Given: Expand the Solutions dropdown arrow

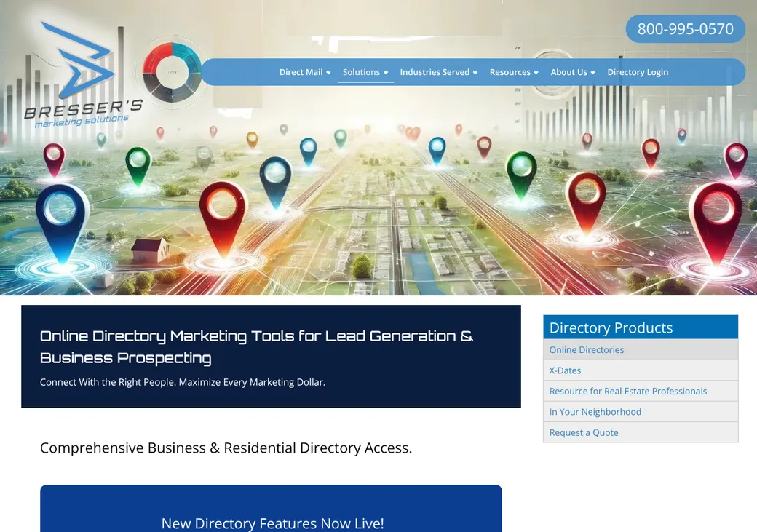Looking at the screenshot, I should [386, 73].
